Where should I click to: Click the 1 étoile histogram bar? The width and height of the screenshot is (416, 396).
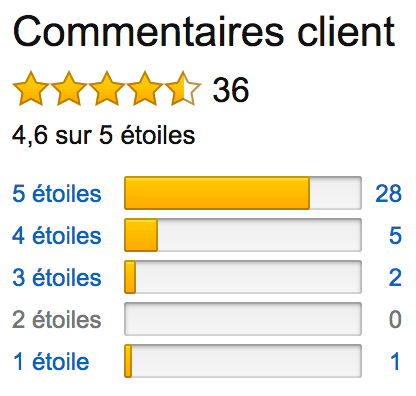click(243, 361)
